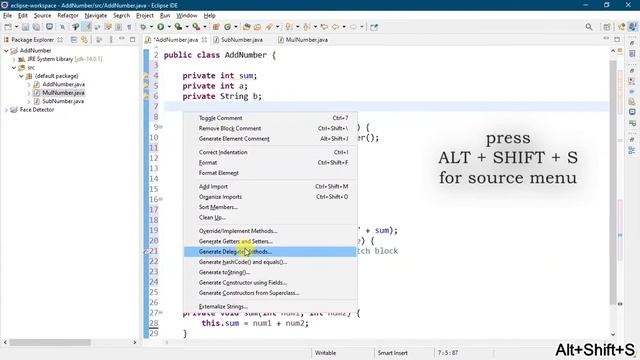Click the Search pencil toolbar icon

(269, 27)
